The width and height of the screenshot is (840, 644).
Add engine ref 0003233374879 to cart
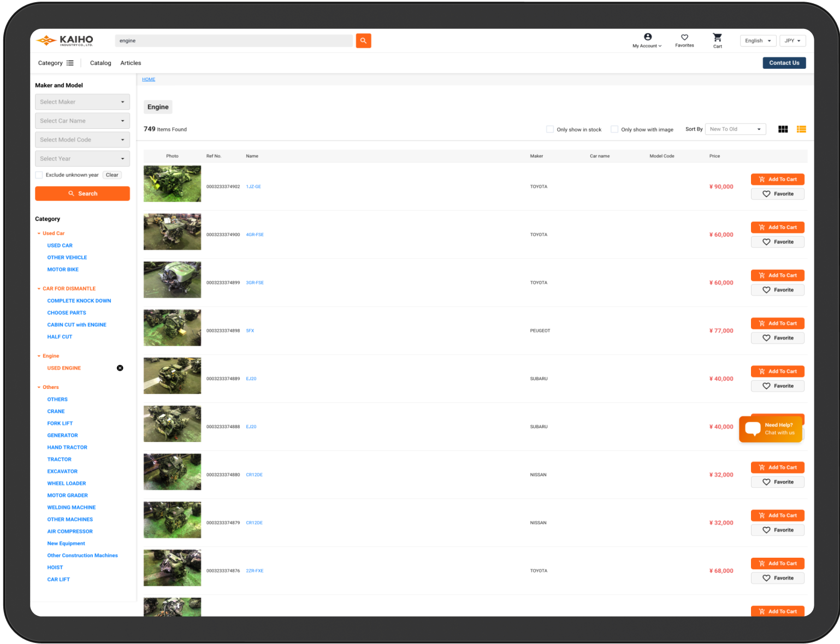click(777, 515)
